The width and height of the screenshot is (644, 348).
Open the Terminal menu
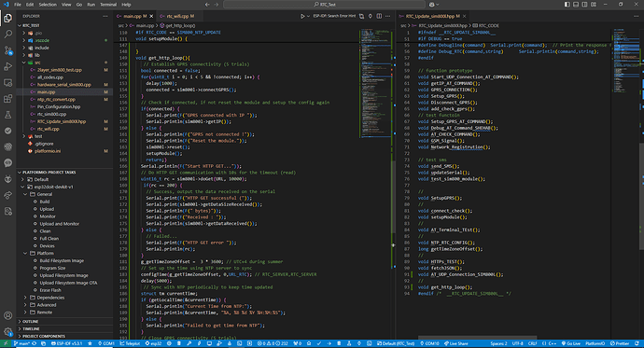[x=108, y=5]
